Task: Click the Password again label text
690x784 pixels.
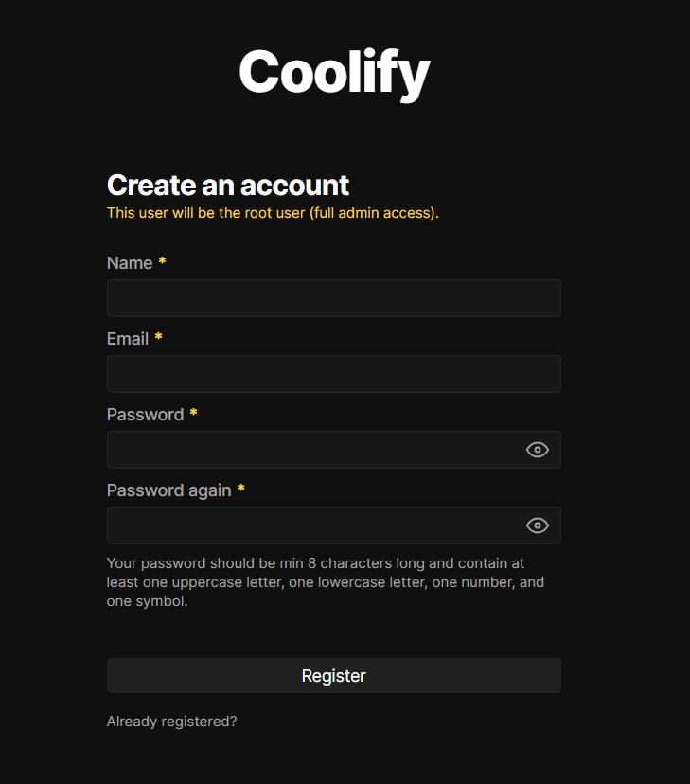Action: pyautogui.click(x=168, y=490)
